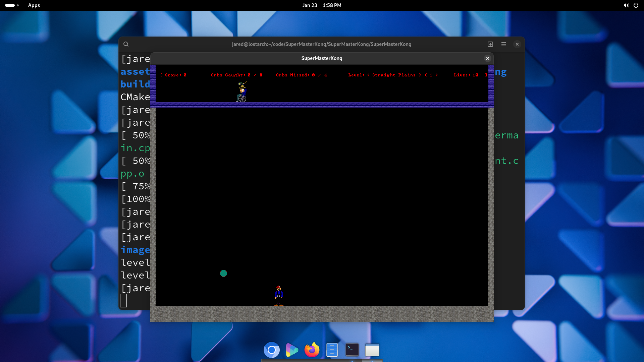Open the colorful play-triangle app in dock
The image size is (644, 362).
pos(292,350)
